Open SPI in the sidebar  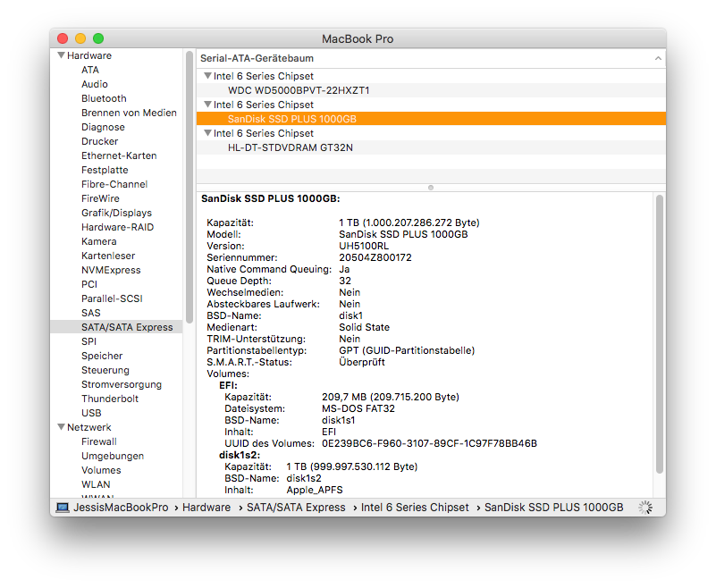click(x=88, y=341)
